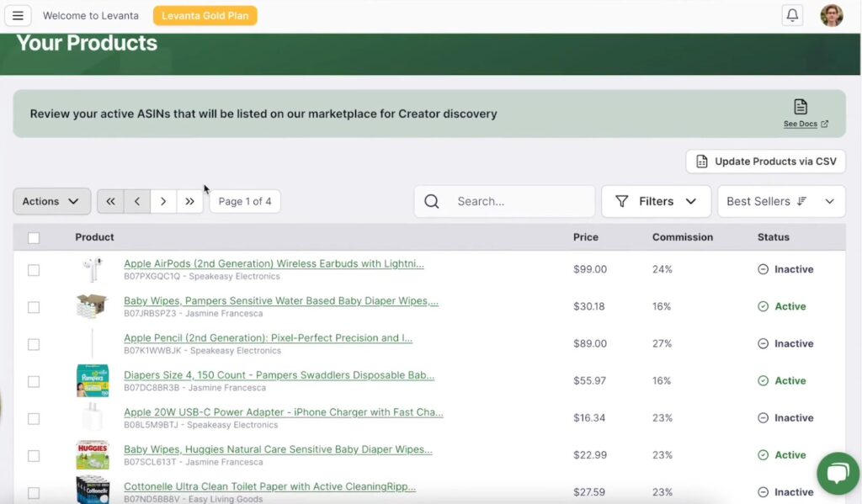
Task: Check the Apple Pencil row checkbox
Action: [34, 344]
